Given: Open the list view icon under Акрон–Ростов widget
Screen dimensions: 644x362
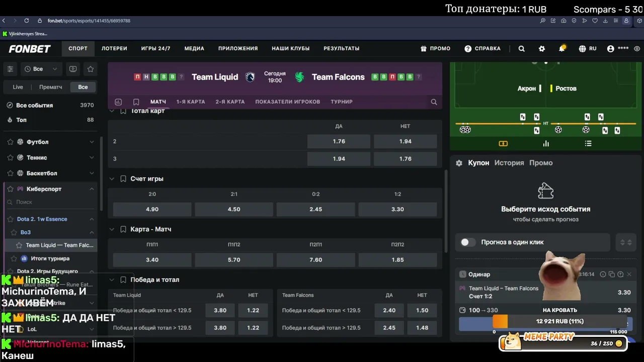Looking at the screenshot, I should point(588,144).
